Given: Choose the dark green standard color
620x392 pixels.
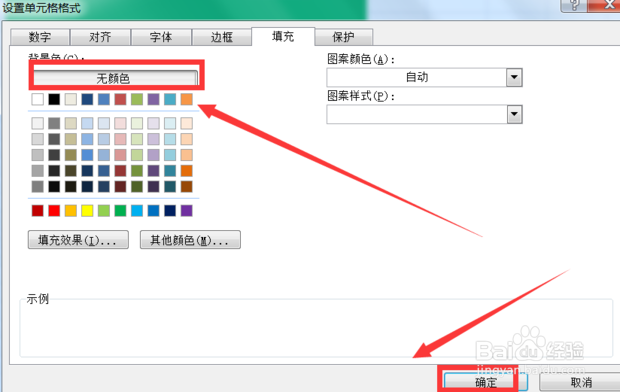Looking at the screenshot, I should [x=120, y=210].
